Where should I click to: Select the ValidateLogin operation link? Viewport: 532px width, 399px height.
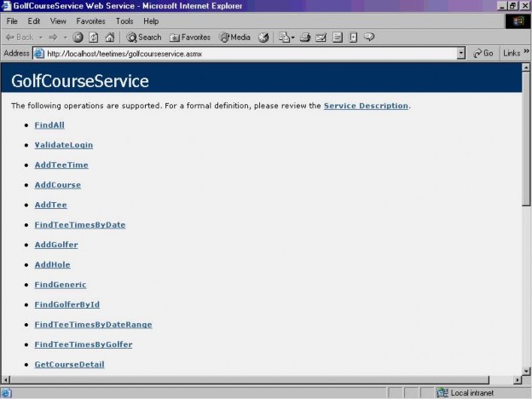[x=64, y=145]
